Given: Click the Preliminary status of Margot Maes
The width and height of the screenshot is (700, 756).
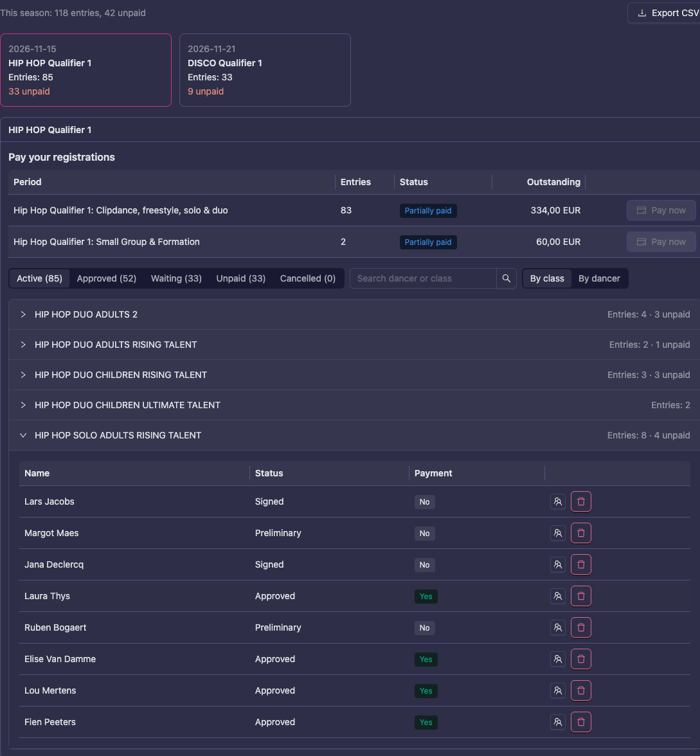Looking at the screenshot, I should [x=278, y=533].
